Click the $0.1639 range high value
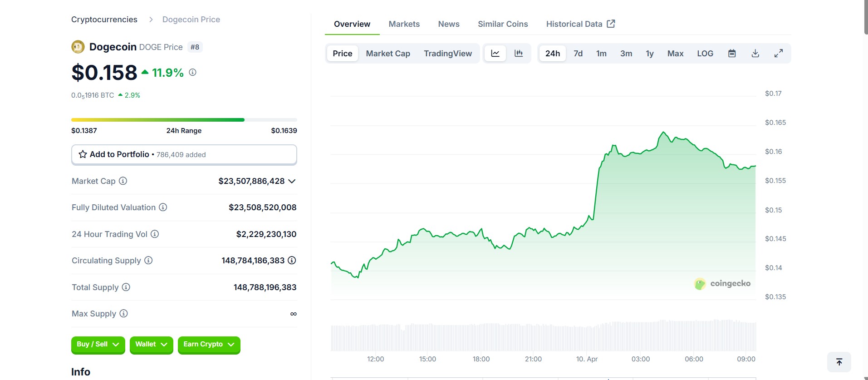This screenshot has height=380, width=868. tap(284, 131)
